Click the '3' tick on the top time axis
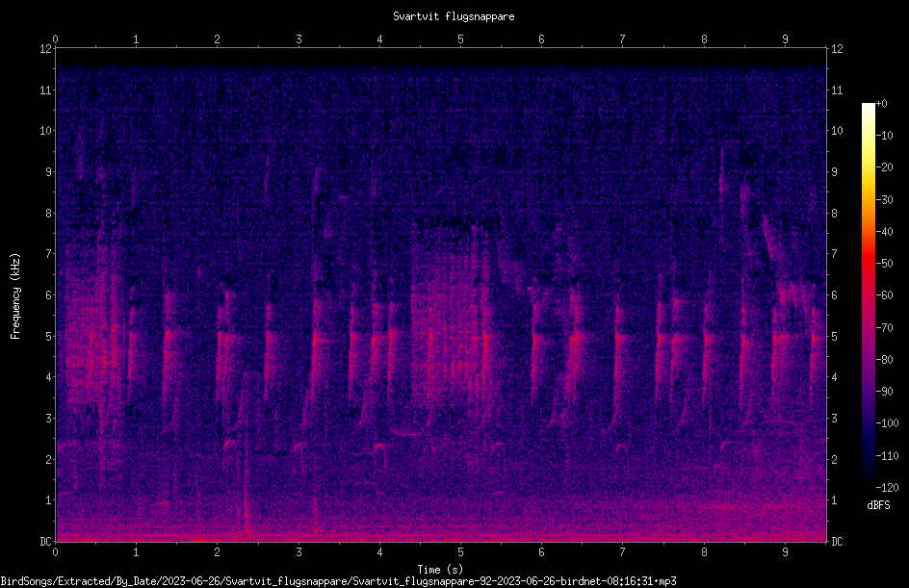 click(299, 39)
